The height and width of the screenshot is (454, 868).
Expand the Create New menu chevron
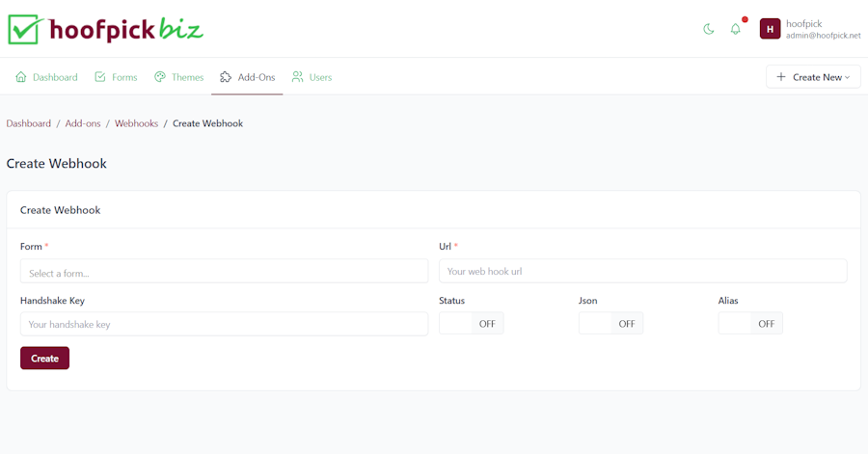pyautogui.click(x=848, y=77)
